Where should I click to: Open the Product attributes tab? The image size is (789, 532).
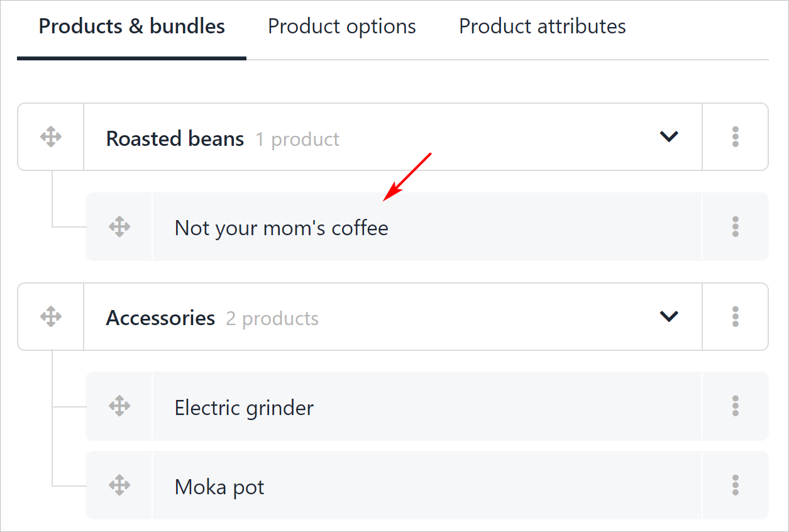click(542, 26)
